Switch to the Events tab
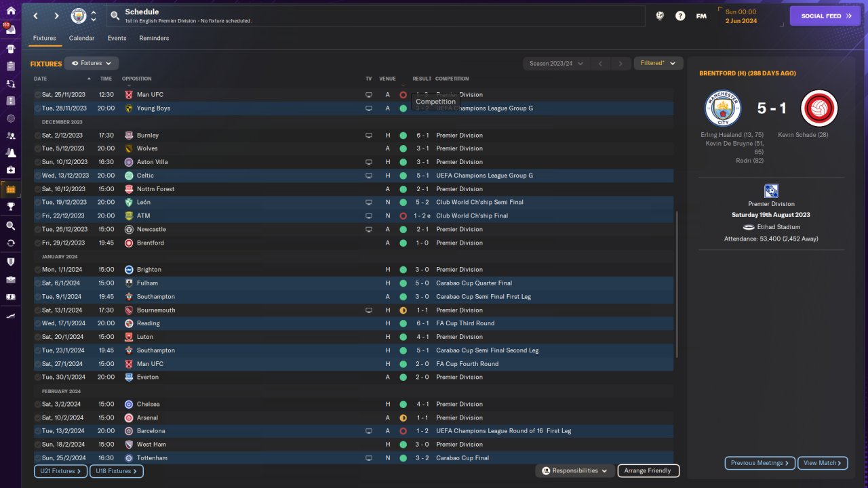The width and height of the screenshot is (868, 488). (117, 38)
